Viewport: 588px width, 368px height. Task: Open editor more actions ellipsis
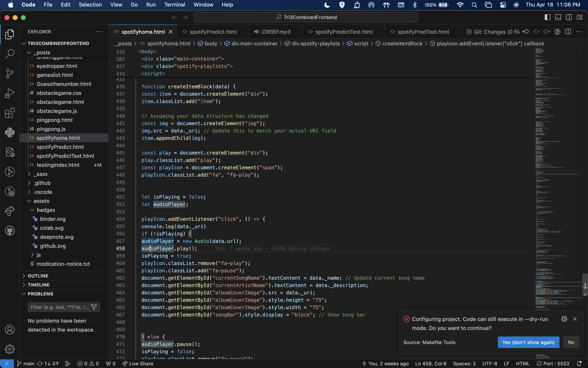point(579,32)
